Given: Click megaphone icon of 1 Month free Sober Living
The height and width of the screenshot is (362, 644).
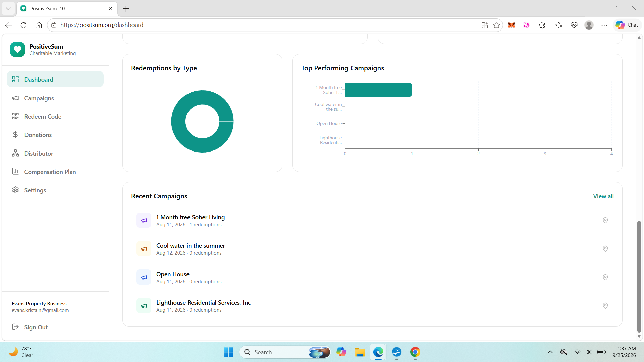Looking at the screenshot, I should pyautogui.click(x=144, y=220).
